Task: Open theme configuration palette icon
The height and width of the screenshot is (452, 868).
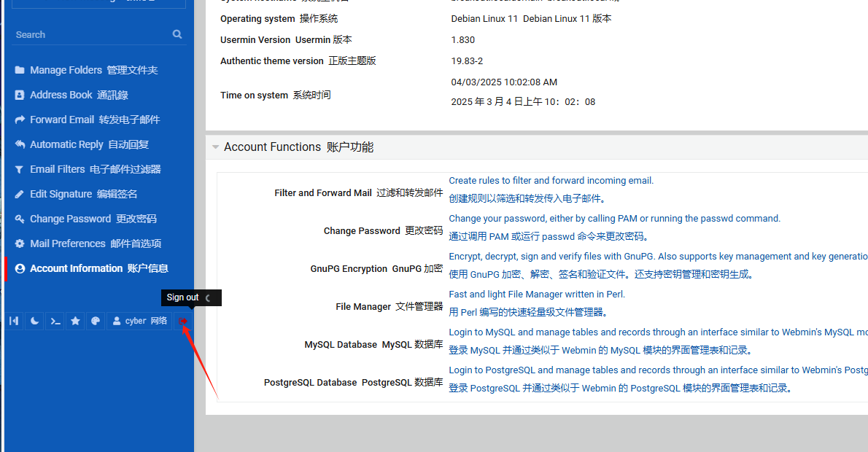Action: coord(96,321)
